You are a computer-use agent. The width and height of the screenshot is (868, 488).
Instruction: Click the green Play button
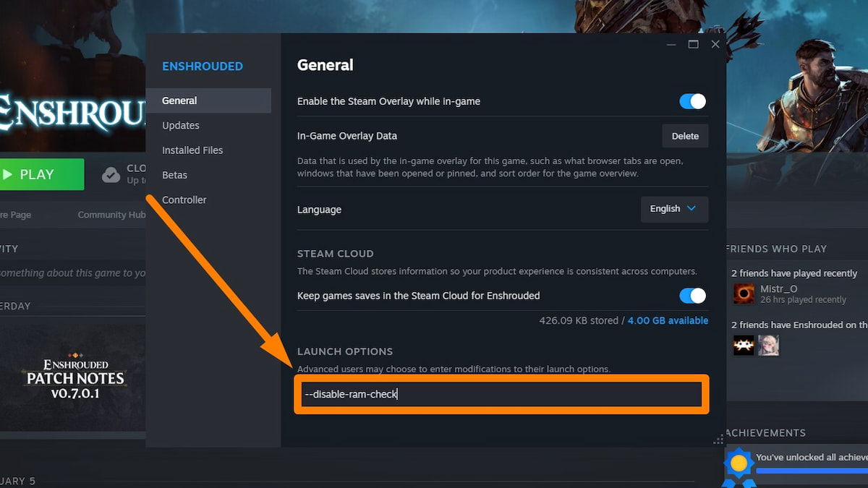[40, 174]
